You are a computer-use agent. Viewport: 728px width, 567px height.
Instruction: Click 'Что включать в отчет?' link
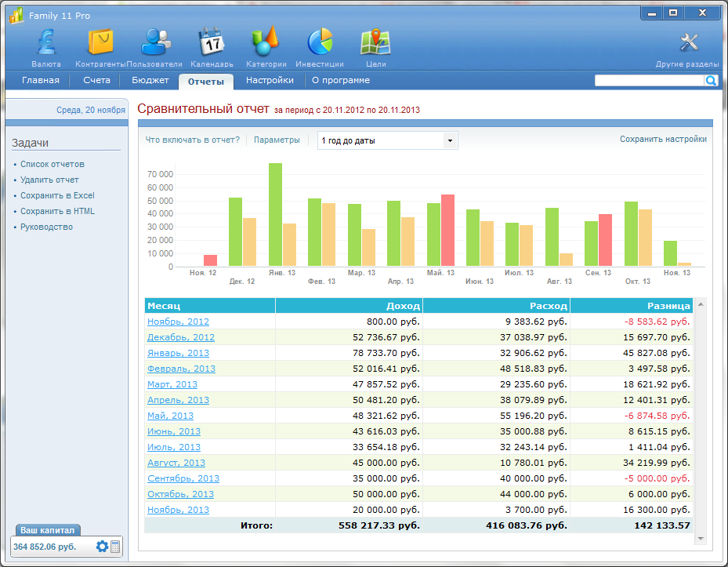point(192,140)
